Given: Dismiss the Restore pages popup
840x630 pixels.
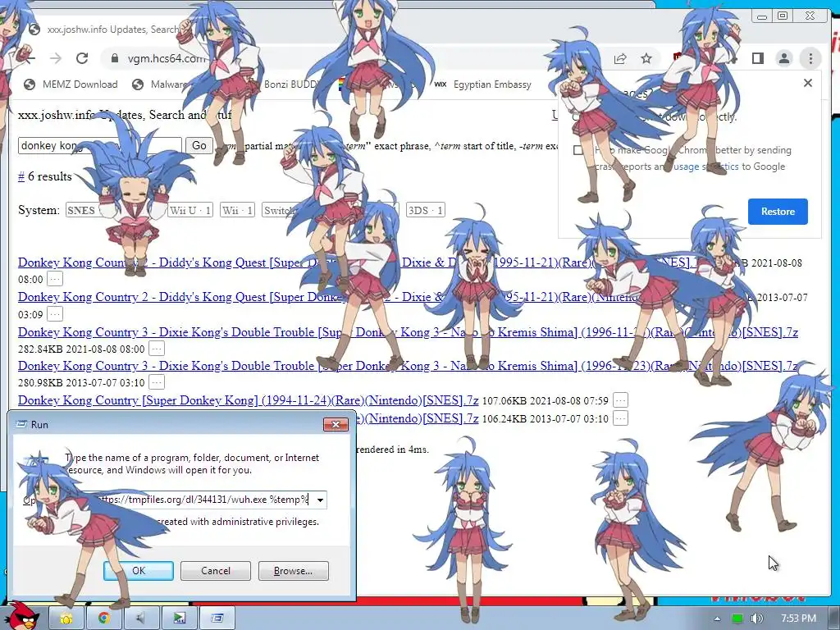Looking at the screenshot, I should click(808, 83).
